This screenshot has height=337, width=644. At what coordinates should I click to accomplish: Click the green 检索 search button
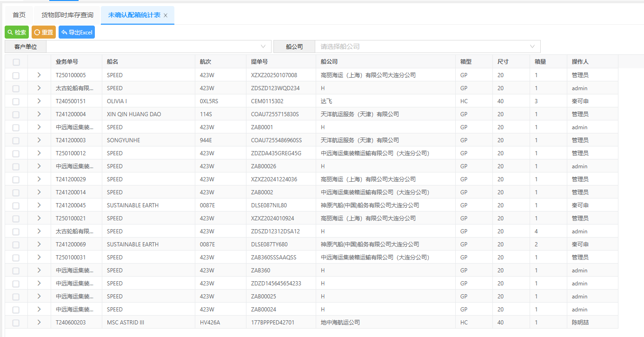[17, 33]
